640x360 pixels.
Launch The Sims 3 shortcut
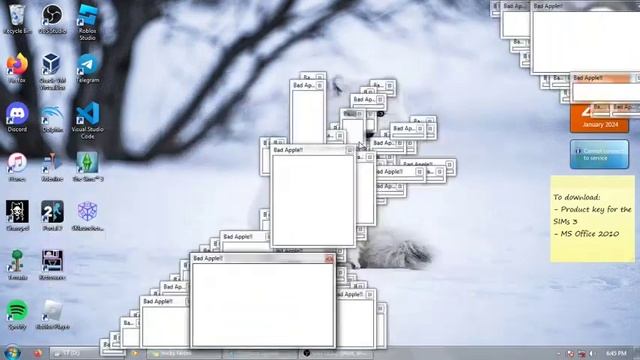[x=87, y=167]
